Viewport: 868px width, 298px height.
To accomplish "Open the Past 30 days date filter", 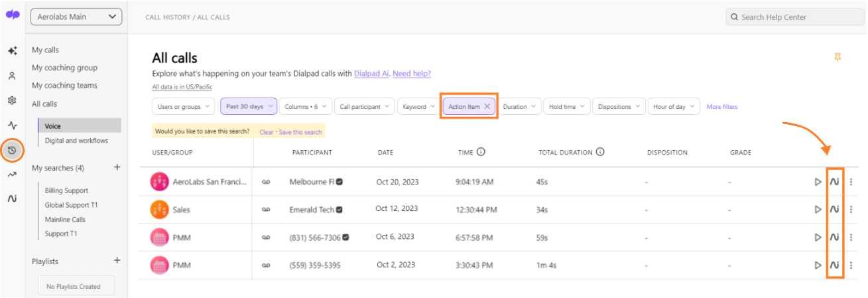I will [x=249, y=106].
